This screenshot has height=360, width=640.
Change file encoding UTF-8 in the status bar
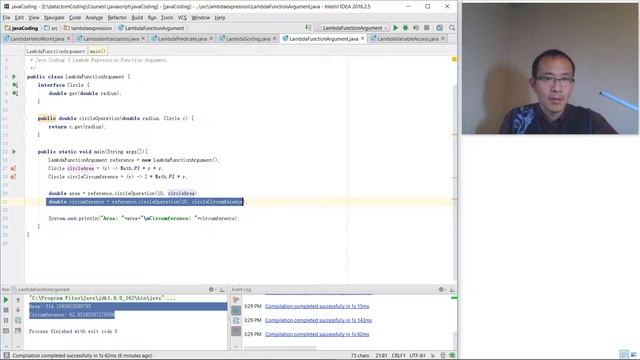[x=418, y=356]
